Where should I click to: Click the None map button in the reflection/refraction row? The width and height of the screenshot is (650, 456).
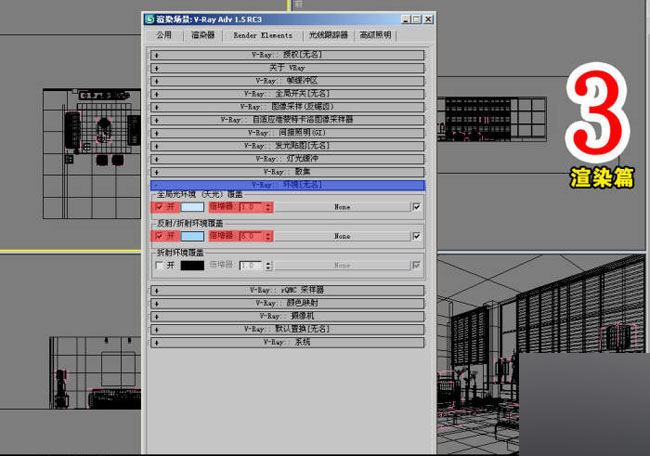coord(342,236)
